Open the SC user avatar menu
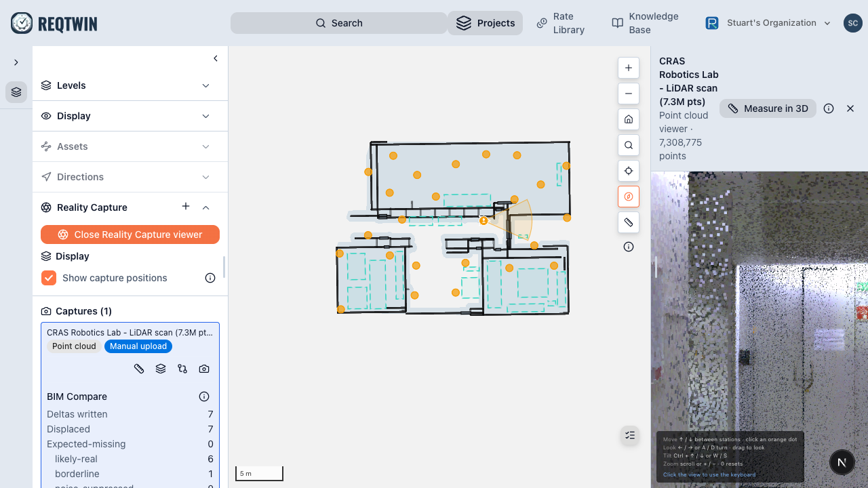Screen dimensions: 868x488 [x=853, y=23]
